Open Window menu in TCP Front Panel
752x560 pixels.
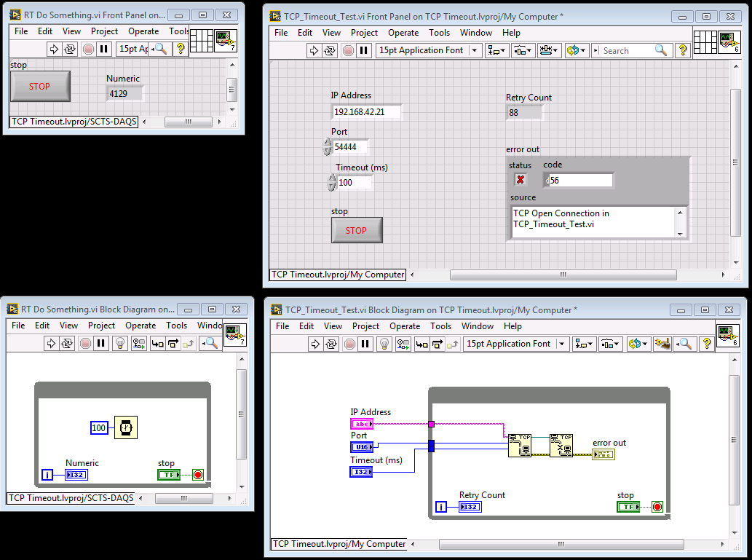pos(476,33)
